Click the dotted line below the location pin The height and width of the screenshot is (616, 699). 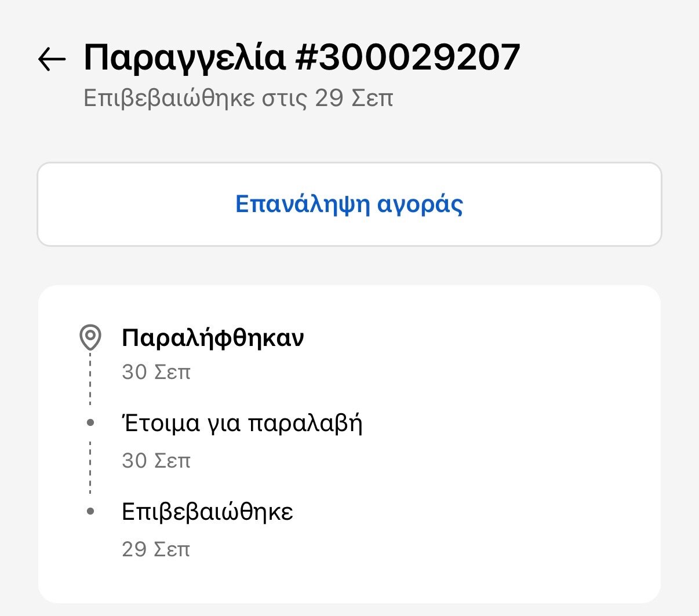90,380
